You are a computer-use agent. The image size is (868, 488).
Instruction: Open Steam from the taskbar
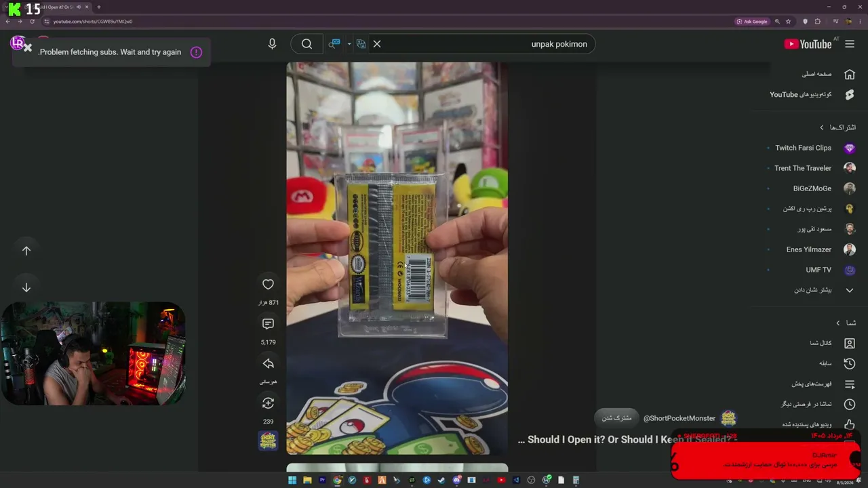[441, 481]
